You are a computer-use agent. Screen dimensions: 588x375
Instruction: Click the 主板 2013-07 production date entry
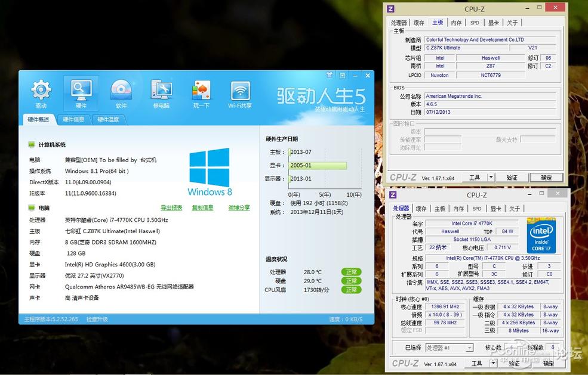point(301,152)
